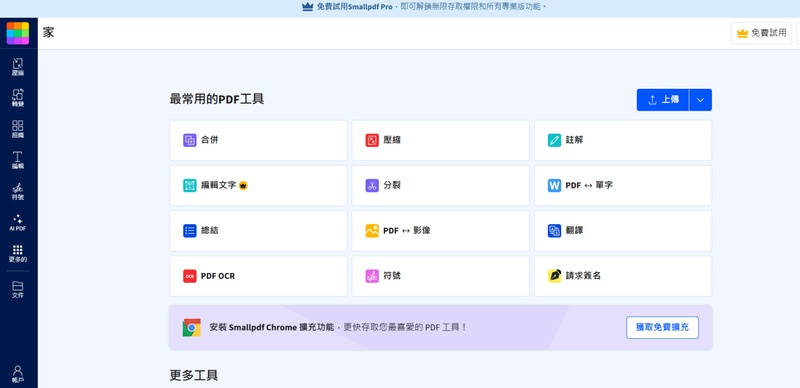Click the yellow 請求簽名 request signature icon
The width and height of the screenshot is (800, 388).
pos(555,276)
